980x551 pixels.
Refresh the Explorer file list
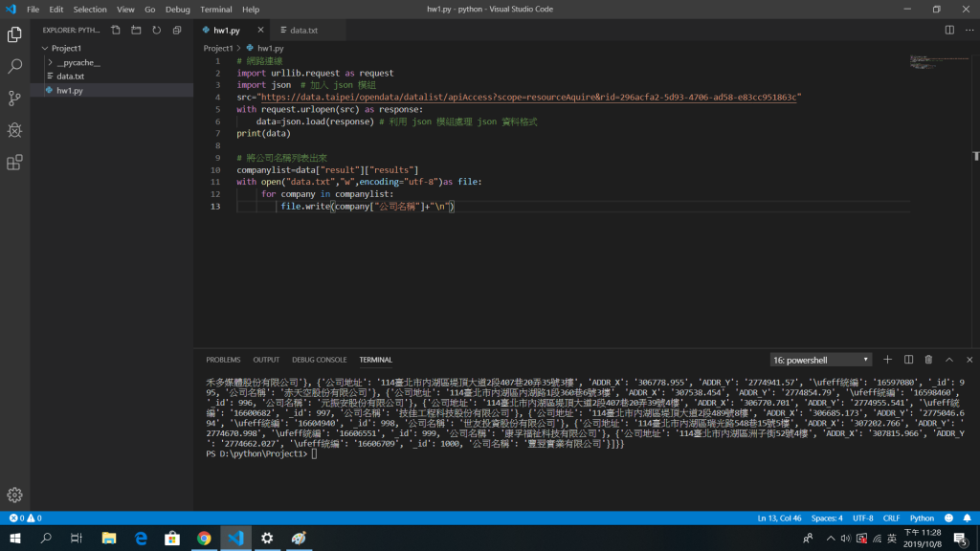pyautogui.click(x=156, y=31)
